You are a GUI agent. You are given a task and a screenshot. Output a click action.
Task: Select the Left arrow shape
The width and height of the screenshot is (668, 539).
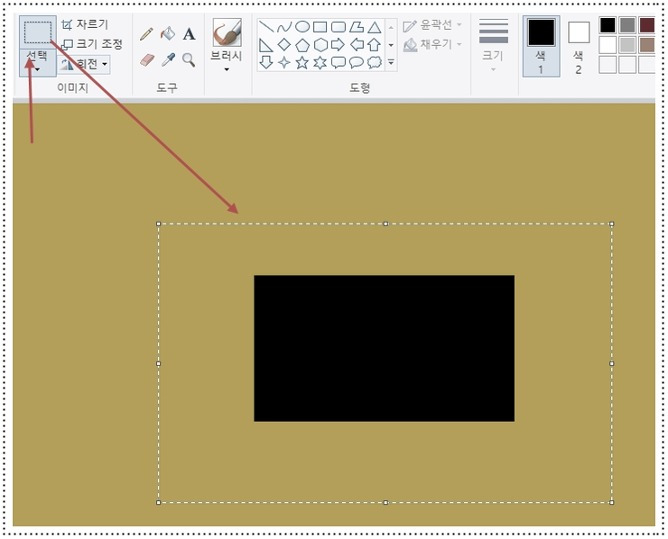[x=357, y=44]
